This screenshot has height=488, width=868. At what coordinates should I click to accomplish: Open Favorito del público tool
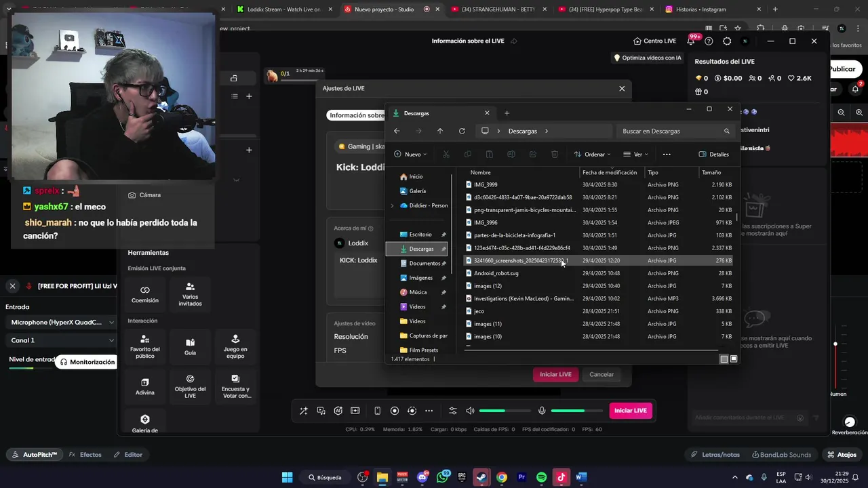[x=145, y=346]
